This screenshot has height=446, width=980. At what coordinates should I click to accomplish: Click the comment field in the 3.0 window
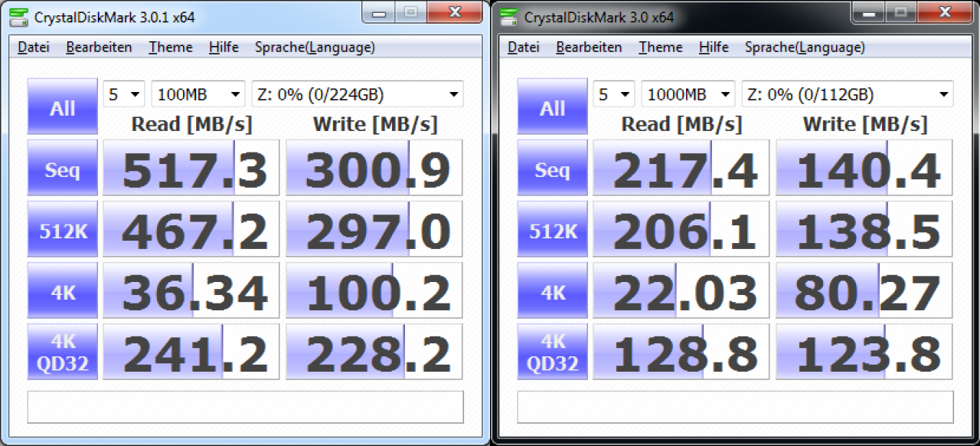tap(736, 407)
